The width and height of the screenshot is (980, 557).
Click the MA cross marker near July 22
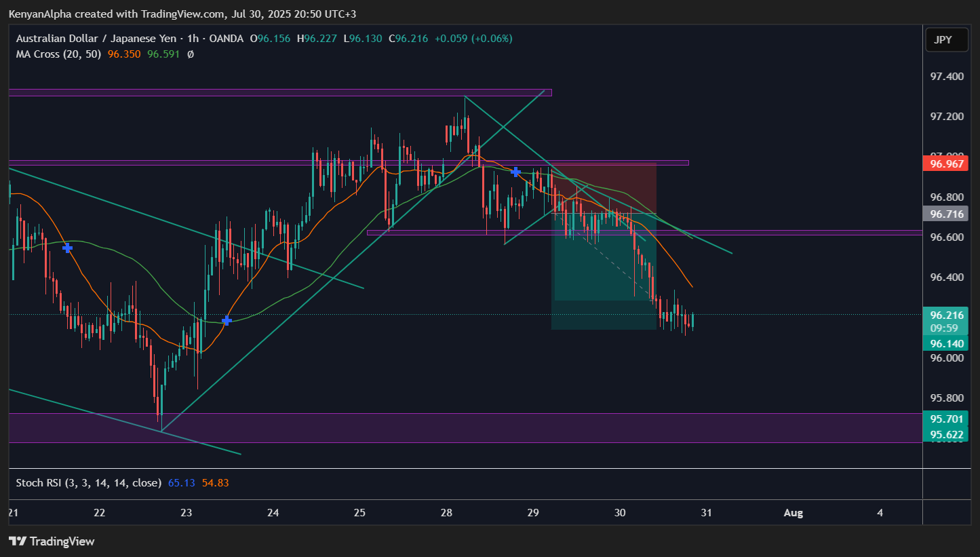click(67, 248)
